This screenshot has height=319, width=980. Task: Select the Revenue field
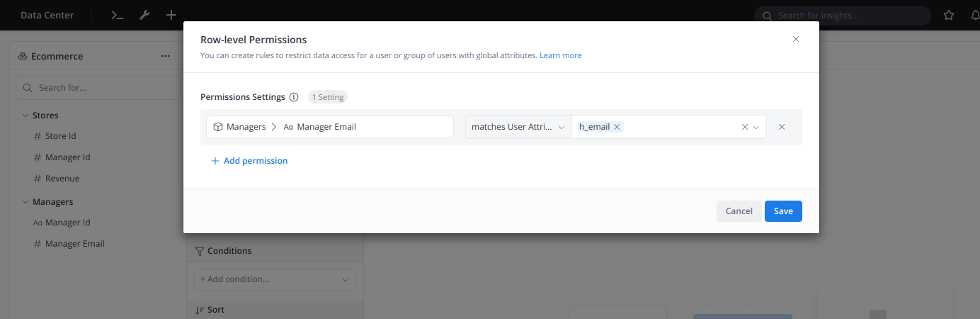coord(57,179)
